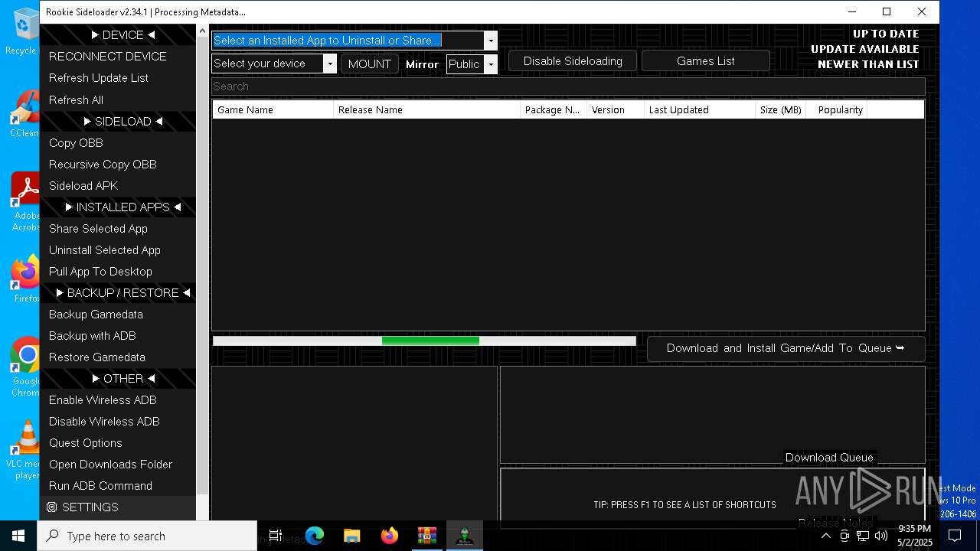The image size is (980, 551).
Task: Click Download and Install Game/Add To Queue
Action: [x=786, y=348]
